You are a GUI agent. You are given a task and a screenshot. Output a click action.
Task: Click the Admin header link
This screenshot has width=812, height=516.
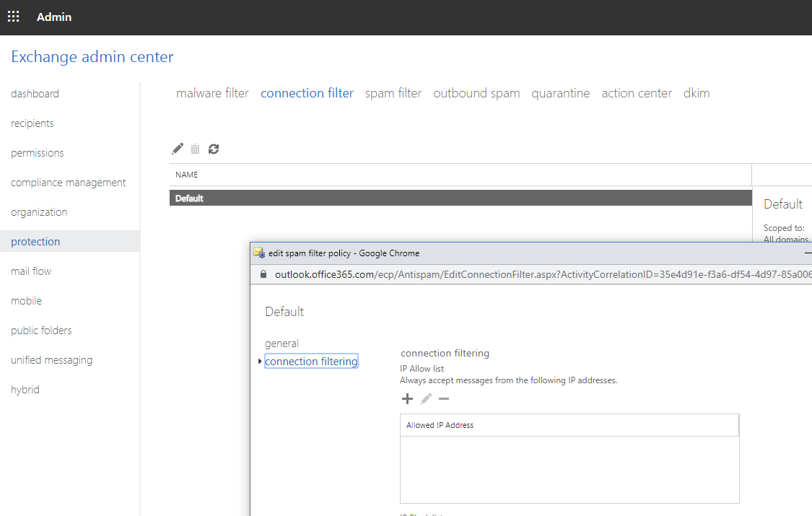(x=54, y=17)
